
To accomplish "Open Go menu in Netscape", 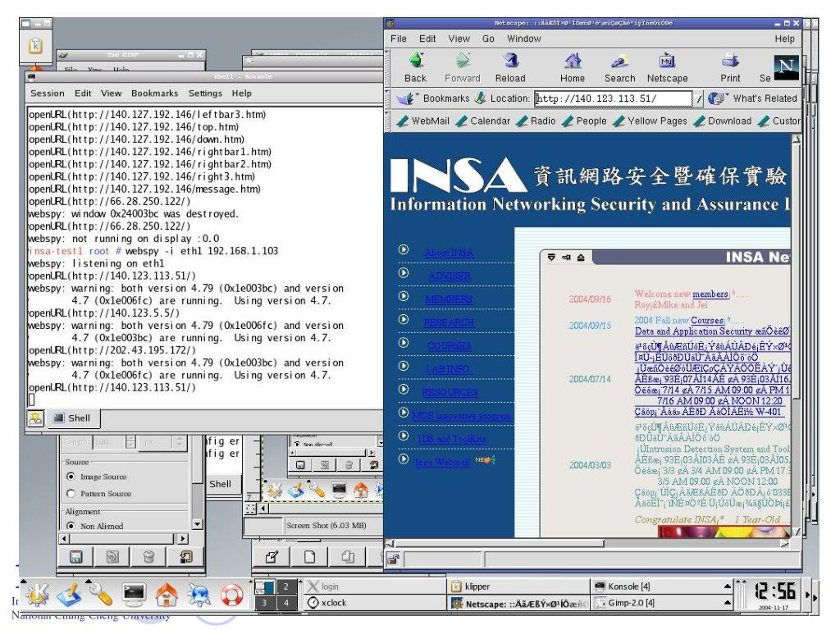I will (x=488, y=39).
